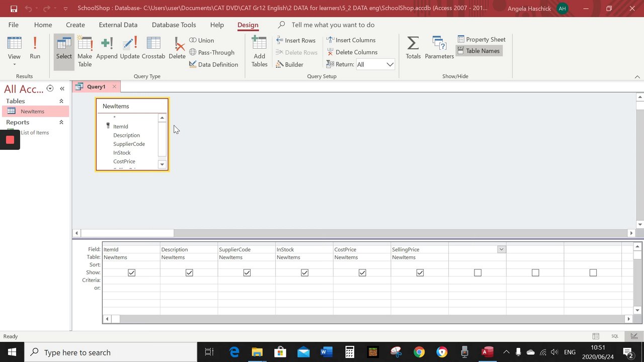Tick the Show checkbox in the first empty column

[x=477, y=273]
